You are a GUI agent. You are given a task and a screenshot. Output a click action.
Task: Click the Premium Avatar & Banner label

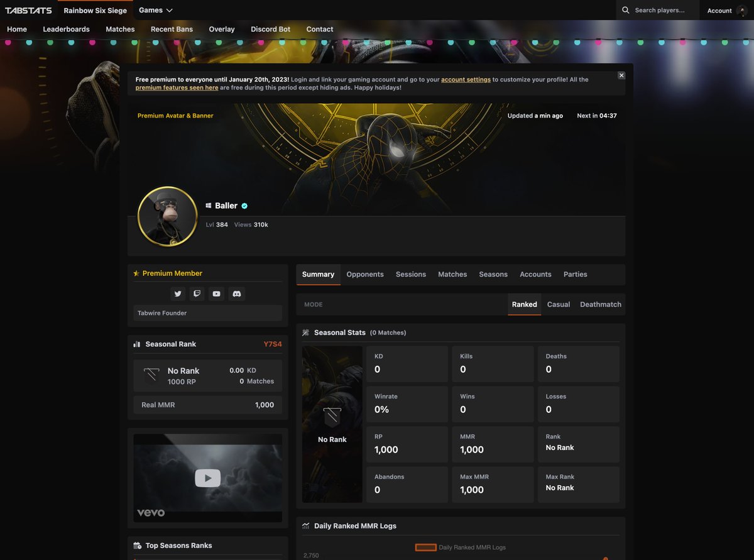click(x=175, y=116)
